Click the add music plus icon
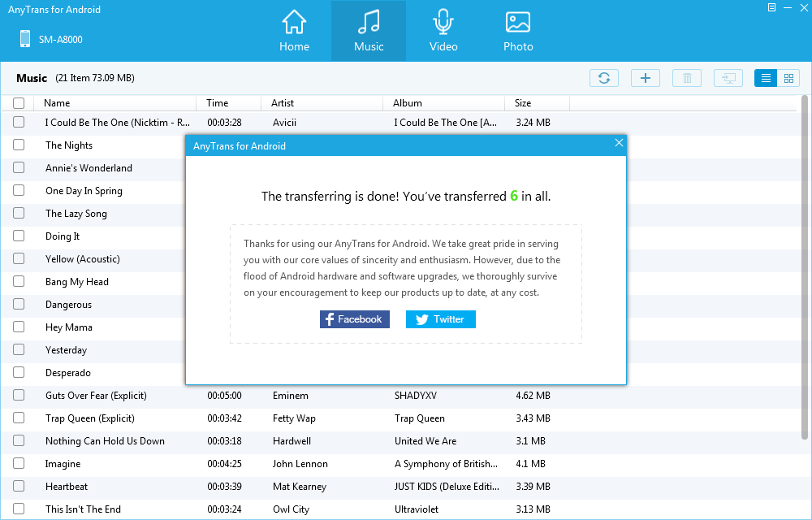Screen dimensions: 812x520 pyautogui.click(x=646, y=78)
